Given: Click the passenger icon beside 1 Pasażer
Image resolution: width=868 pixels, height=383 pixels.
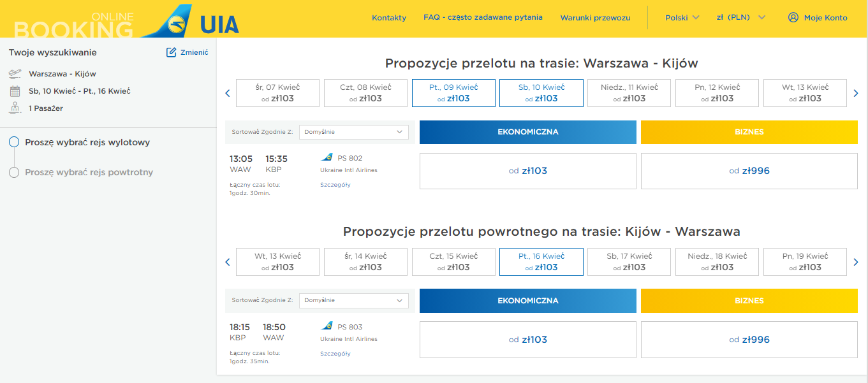Looking at the screenshot, I should [x=15, y=108].
